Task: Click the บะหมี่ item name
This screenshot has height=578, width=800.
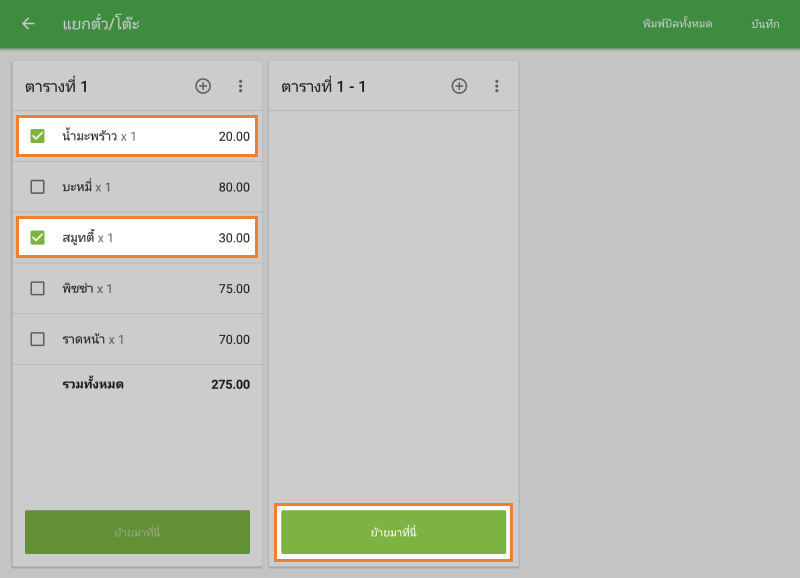Action: pyautogui.click(x=77, y=187)
